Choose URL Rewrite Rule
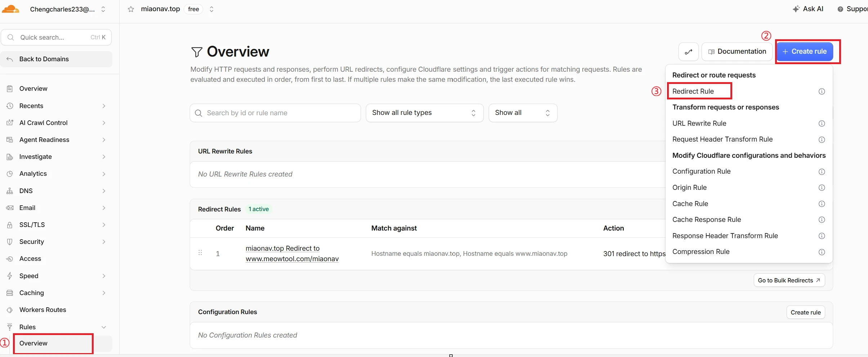The image size is (868, 357). pos(699,124)
